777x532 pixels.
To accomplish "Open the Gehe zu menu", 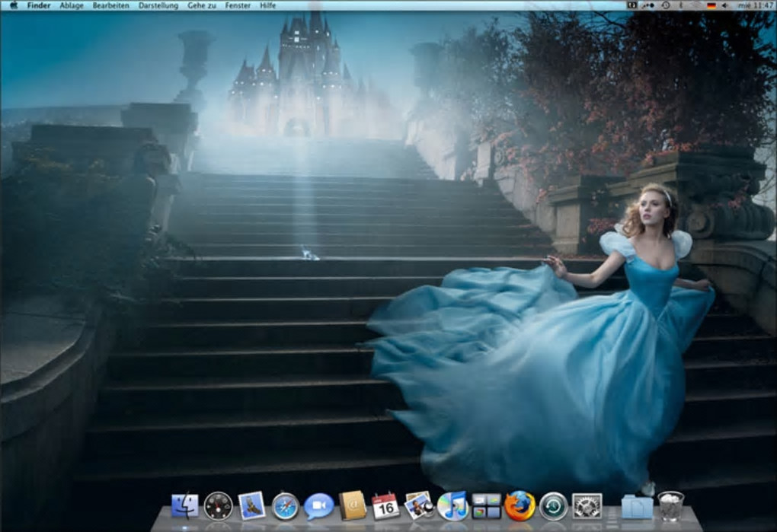I will pyautogui.click(x=202, y=5).
